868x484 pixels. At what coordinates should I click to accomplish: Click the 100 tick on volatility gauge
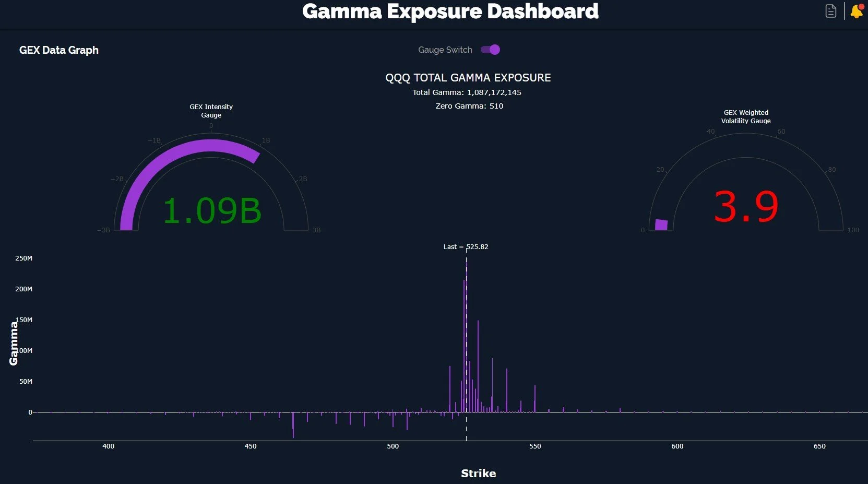pyautogui.click(x=853, y=230)
